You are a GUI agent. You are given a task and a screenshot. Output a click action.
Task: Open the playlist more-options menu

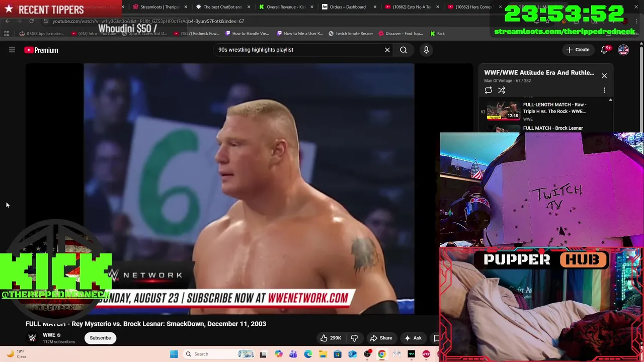click(x=604, y=90)
